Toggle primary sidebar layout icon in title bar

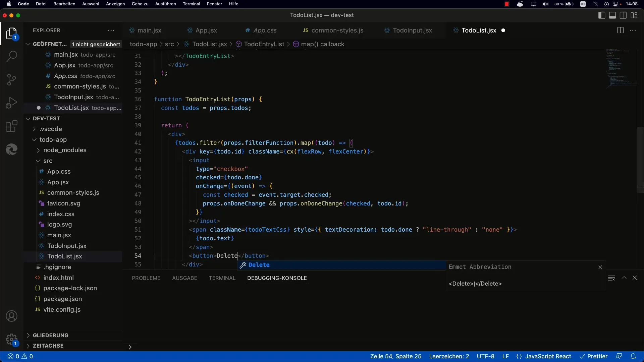602,15
